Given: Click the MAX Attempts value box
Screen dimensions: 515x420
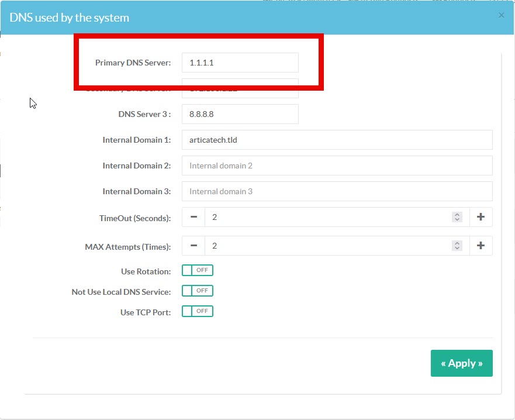Looking at the screenshot, I should pyautogui.click(x=327, y=246).
